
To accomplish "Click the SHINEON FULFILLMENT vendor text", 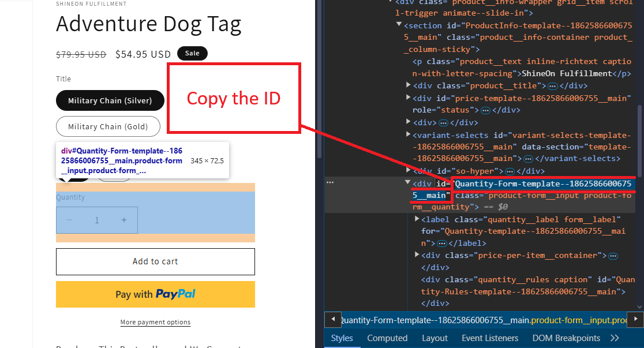I will [91, 3].
